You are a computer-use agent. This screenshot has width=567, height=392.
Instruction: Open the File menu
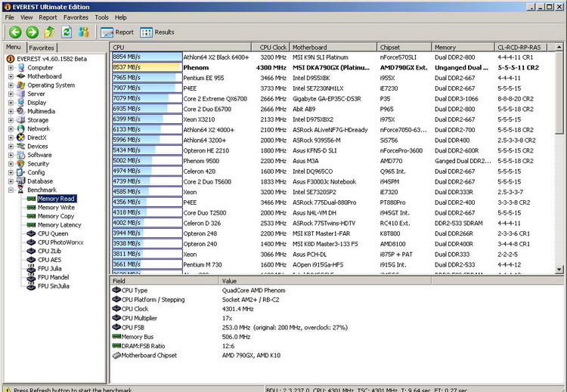pos(9,17)
